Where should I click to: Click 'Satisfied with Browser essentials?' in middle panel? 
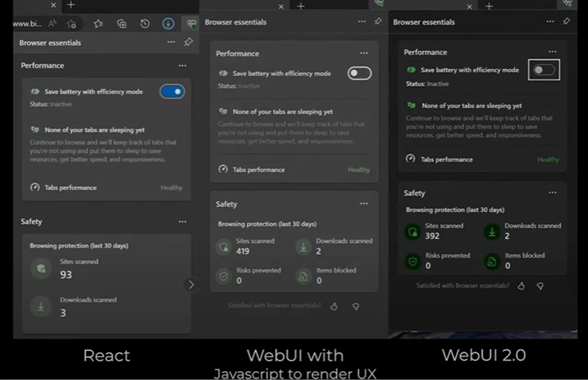[x=274, y=305]
